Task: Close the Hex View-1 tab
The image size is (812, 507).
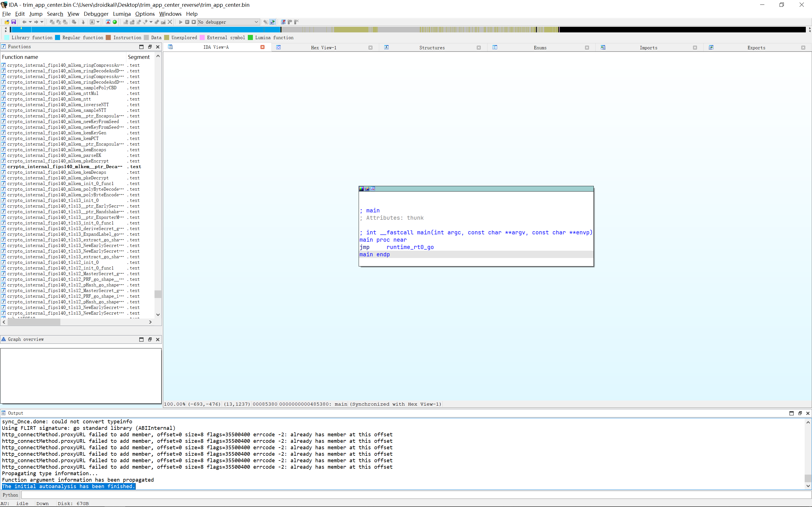Action: [370, 48]
